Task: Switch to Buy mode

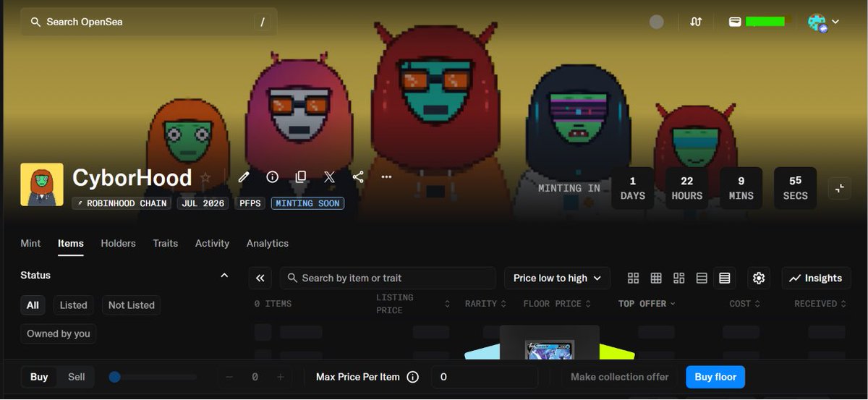Action: (39, 377)
